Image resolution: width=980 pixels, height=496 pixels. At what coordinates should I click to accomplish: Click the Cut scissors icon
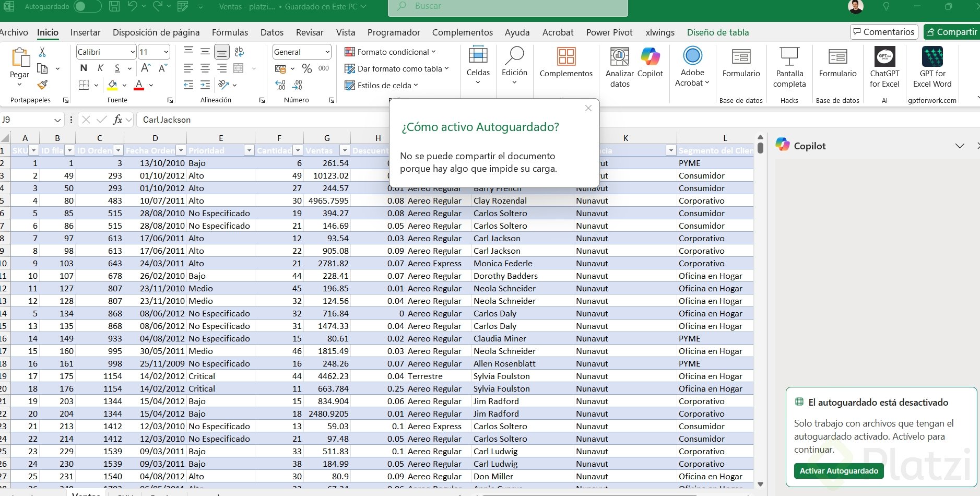42,52
